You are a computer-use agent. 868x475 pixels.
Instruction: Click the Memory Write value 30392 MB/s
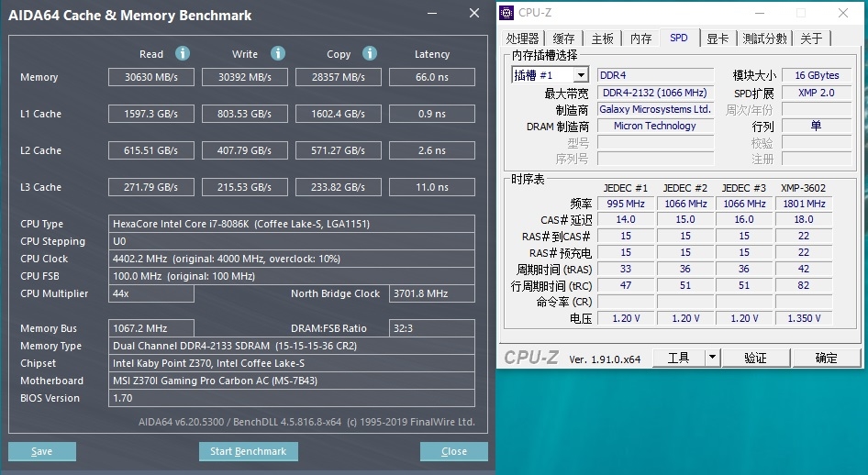tap(245, 77)
